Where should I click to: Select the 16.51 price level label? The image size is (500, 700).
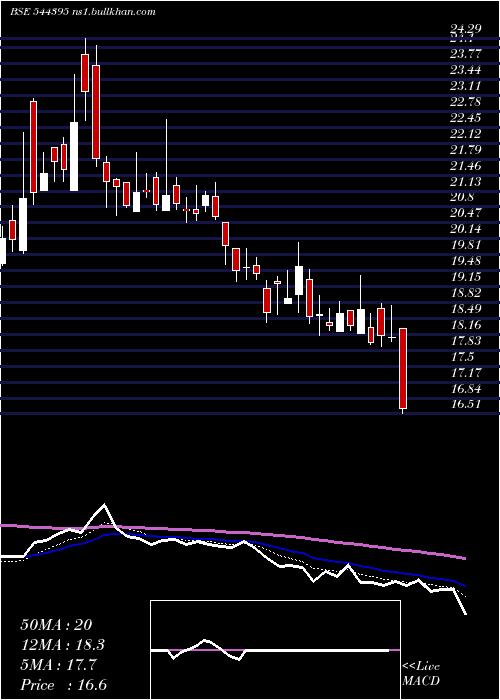[466, 404]
